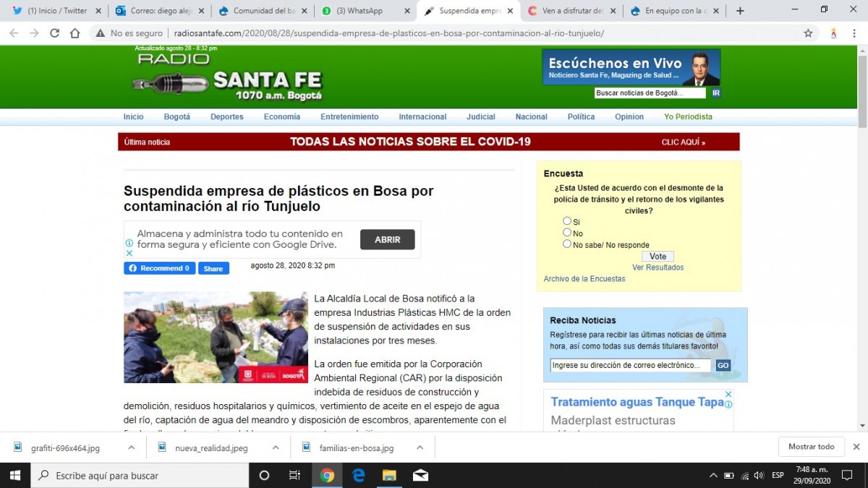Expand options for grafiti-696x464.jpg download
This screenshot has height=488, width=868.
pyautogui.click(x=131, y=448)
